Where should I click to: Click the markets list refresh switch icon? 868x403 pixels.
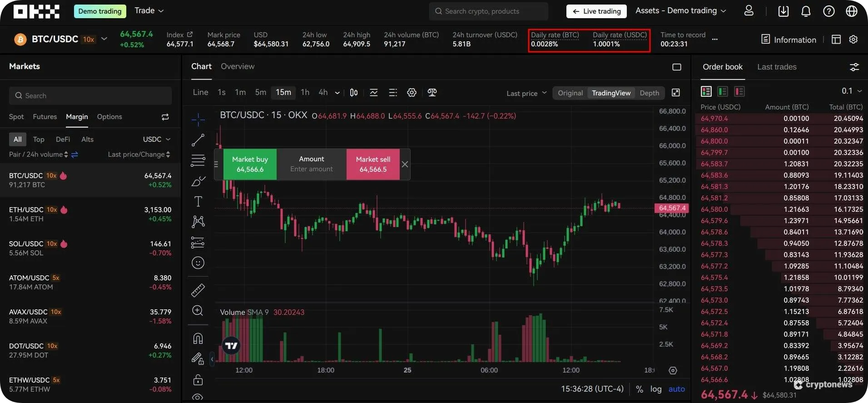tap(165, 117)
